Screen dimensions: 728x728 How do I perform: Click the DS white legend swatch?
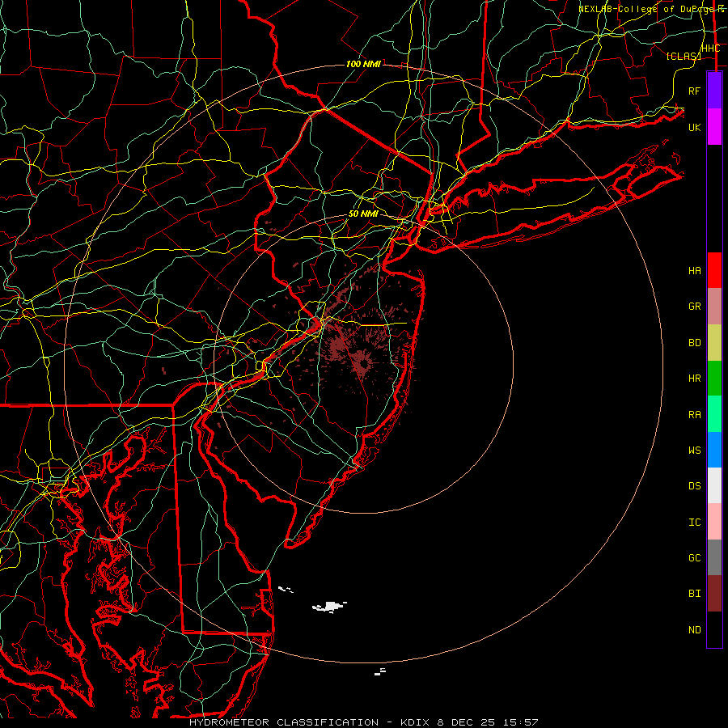pyautogui.click(x=714, y=485)
